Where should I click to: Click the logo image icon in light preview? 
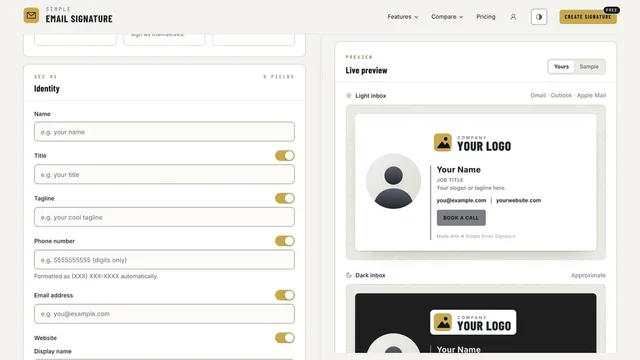(442, 142)
